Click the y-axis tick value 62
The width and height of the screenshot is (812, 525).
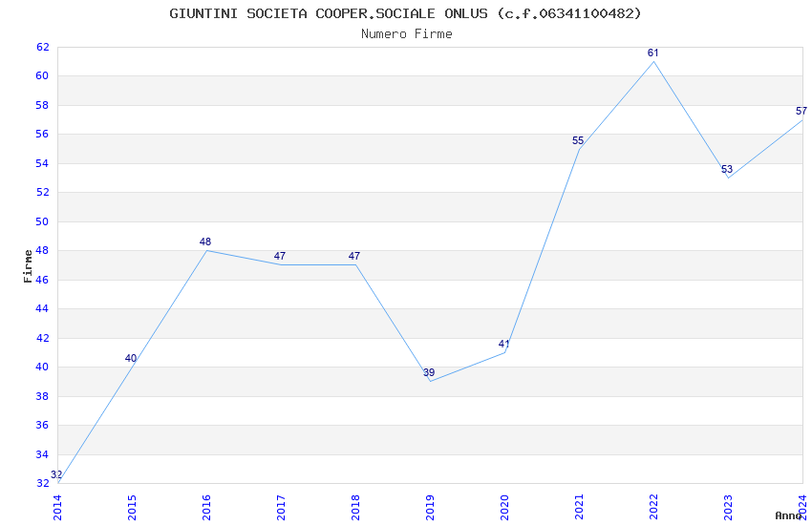click(x=42, y=47)
